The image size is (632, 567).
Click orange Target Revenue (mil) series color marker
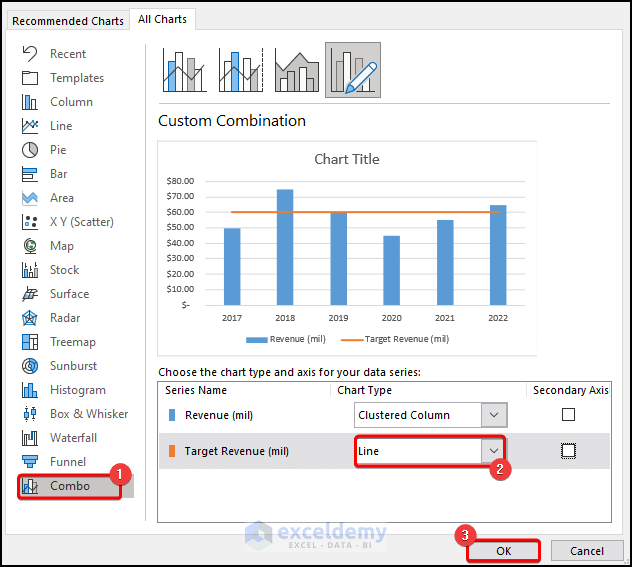172,451
